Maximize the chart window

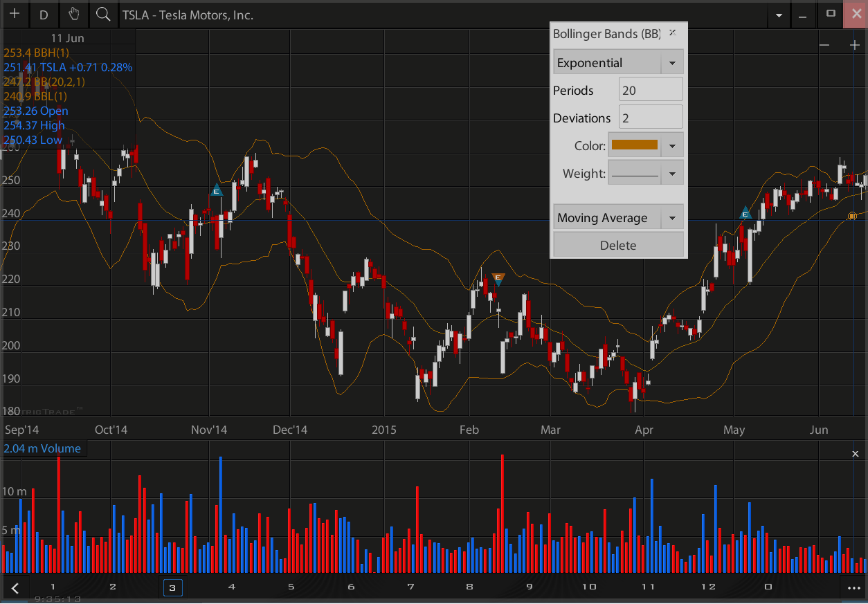click(x=831, y=15)
